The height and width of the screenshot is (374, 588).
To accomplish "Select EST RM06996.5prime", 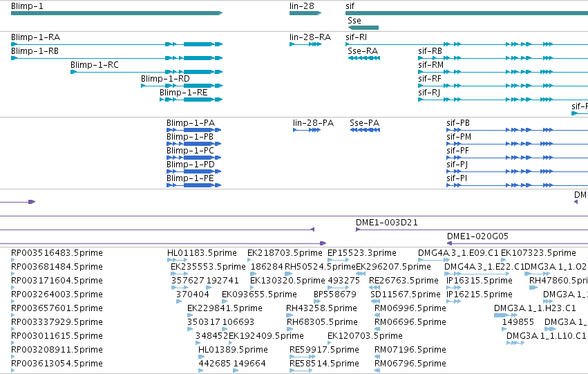I will coord(410,308).
